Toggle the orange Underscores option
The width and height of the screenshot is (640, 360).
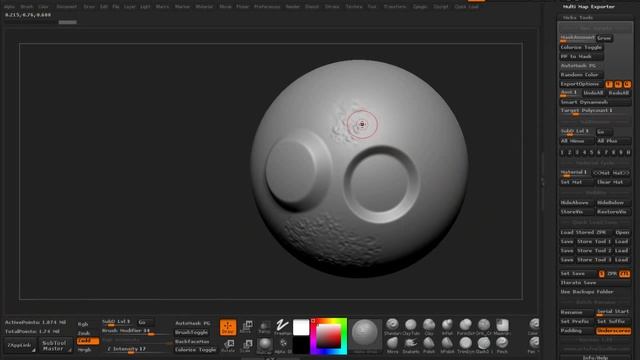click(x=613, y=331)
